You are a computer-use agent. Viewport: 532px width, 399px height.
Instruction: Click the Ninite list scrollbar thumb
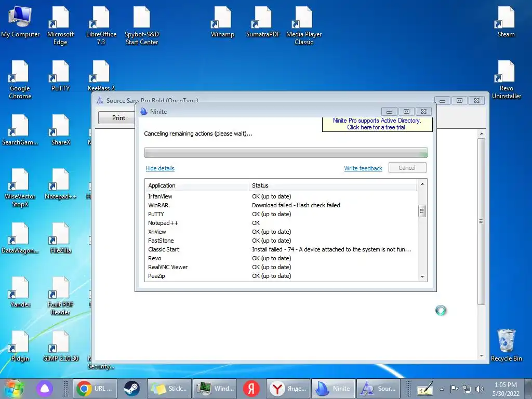pyautogui.click(x=422, y=211)
